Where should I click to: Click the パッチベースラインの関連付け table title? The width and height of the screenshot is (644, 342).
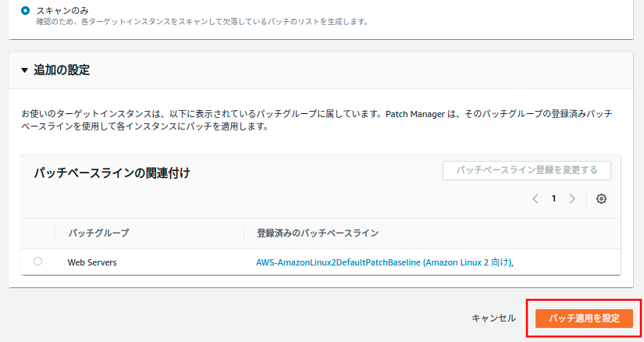[112, 173]
